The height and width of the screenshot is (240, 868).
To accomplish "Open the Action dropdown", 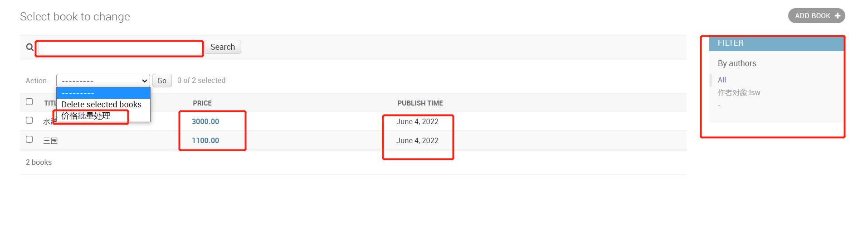I will click(x=103, y=81).
